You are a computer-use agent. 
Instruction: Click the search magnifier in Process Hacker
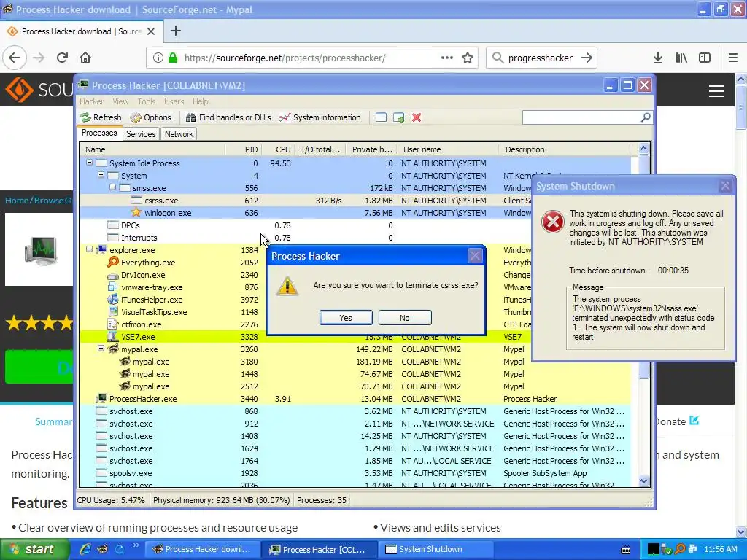coord(646,117)
